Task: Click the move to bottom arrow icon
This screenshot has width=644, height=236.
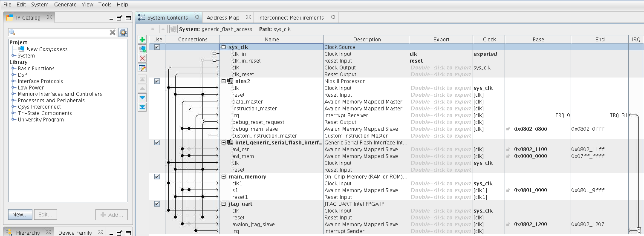Action: coord(142,107)
